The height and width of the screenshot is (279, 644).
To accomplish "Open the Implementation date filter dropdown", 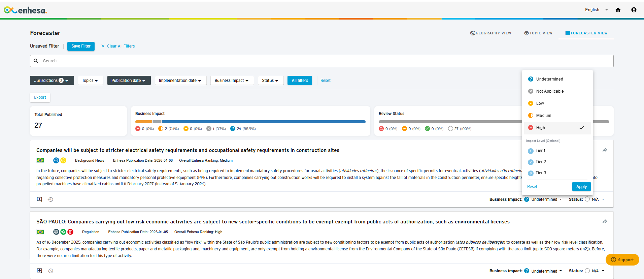I will [180, 81].
